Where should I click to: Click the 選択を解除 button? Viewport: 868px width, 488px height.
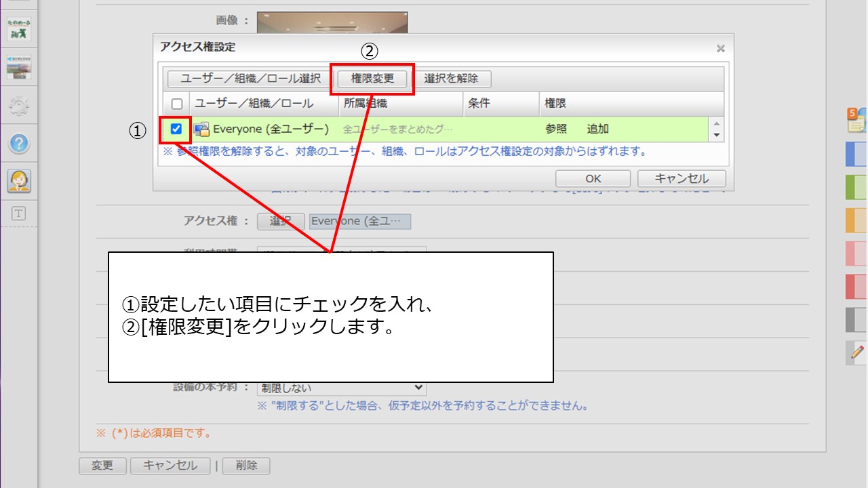click(451, 79)
